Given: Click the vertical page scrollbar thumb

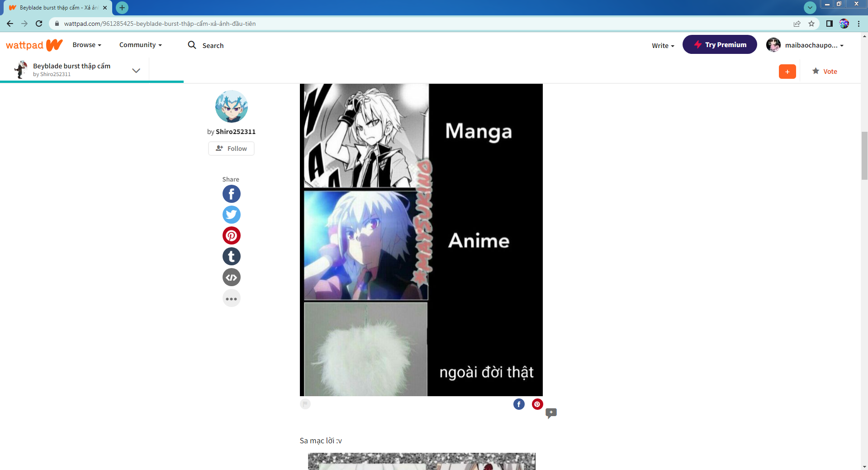Looking at the screenshot, I should (864, 155).
